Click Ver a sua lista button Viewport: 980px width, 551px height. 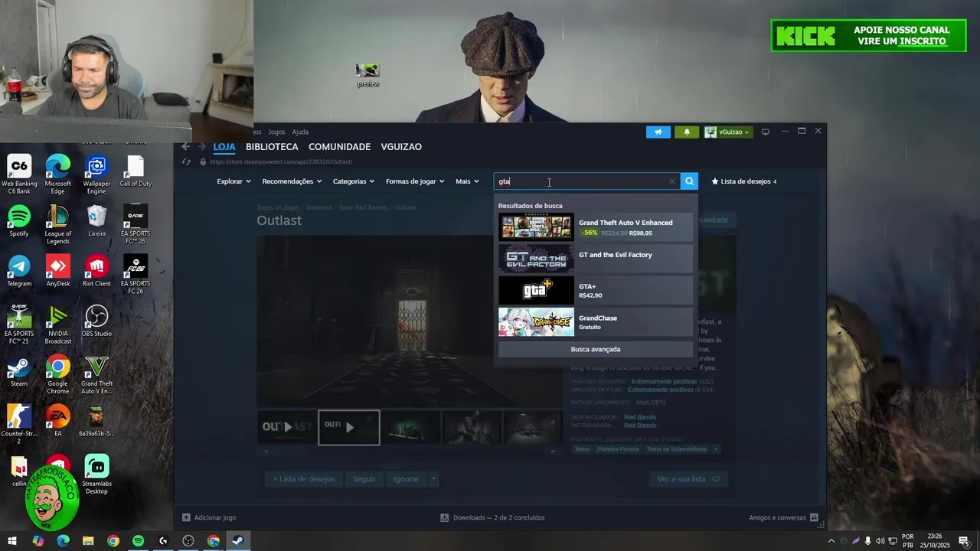click(688, 479)
